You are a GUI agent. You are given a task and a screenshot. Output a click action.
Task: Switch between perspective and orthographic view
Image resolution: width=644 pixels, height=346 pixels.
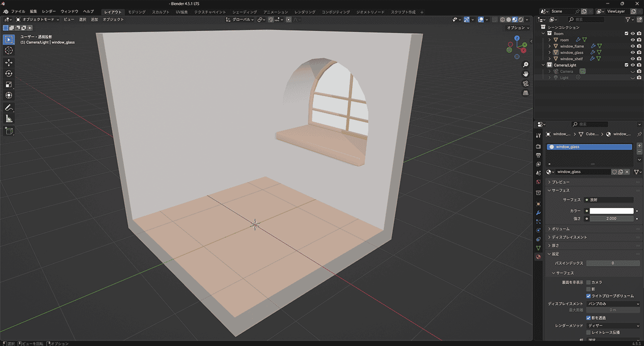[526, 93]
